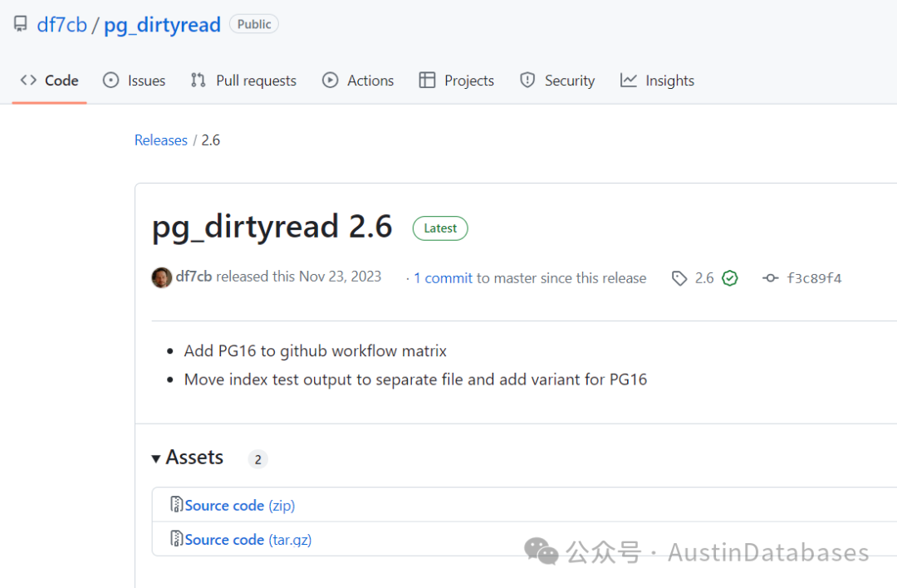This screenshot has width=897, height=588.
Task: Open the Actions tab
Action: pyautogui.click(x=358, y=81)
